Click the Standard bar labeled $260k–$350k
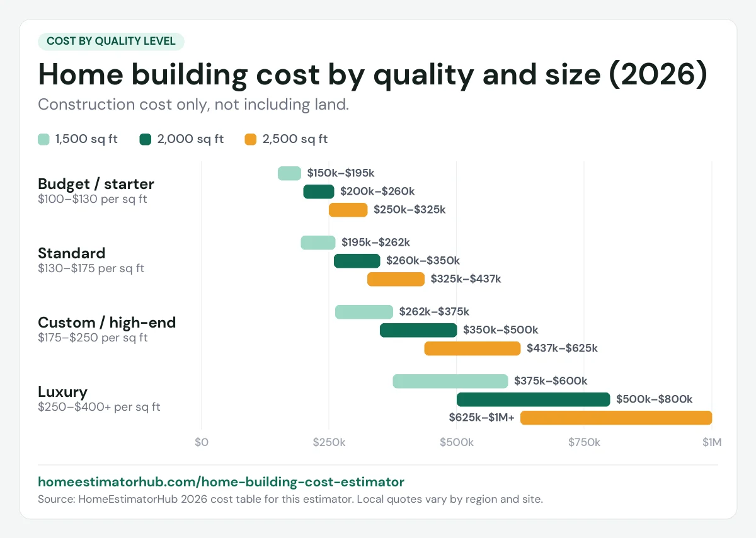The image size is (756, 538). 357,261
